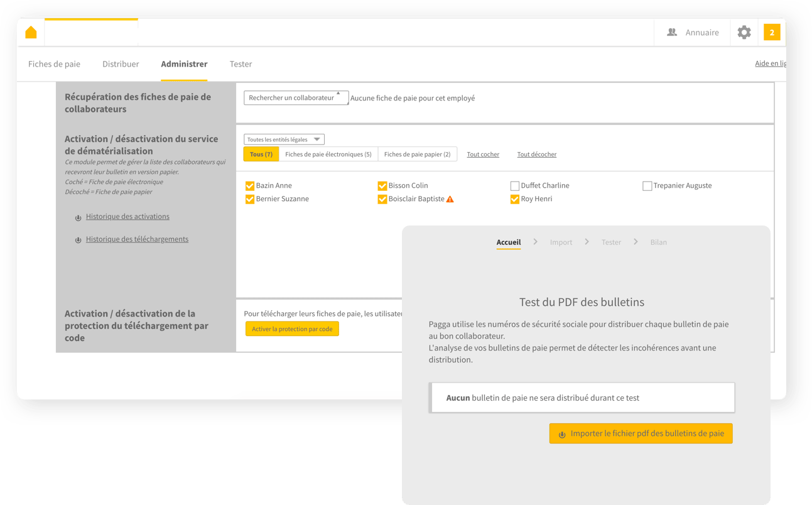
Task: Filter by Fiches de paie électroniques (5)
Action: 328,155
